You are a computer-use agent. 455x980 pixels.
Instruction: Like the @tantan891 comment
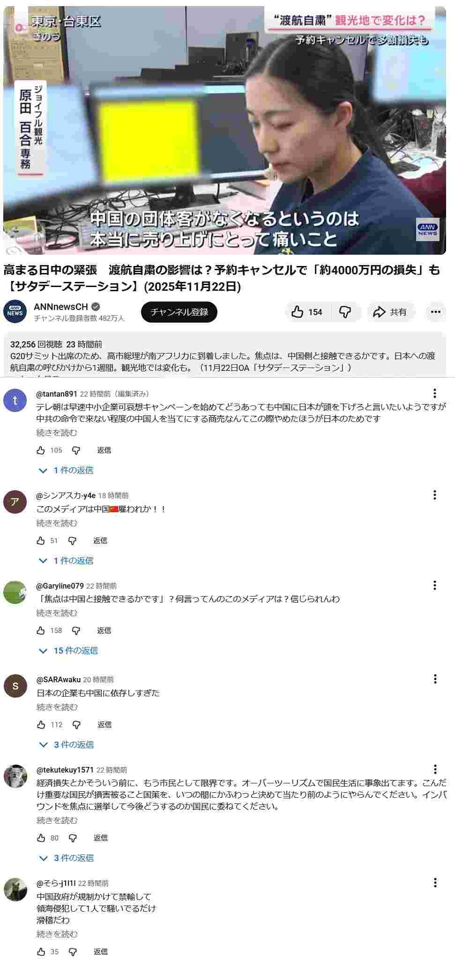pyautogui.click(x=41, y=450)
